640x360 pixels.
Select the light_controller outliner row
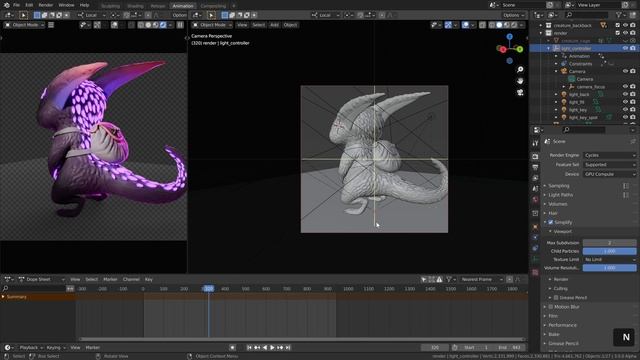(x=584, y=48)
